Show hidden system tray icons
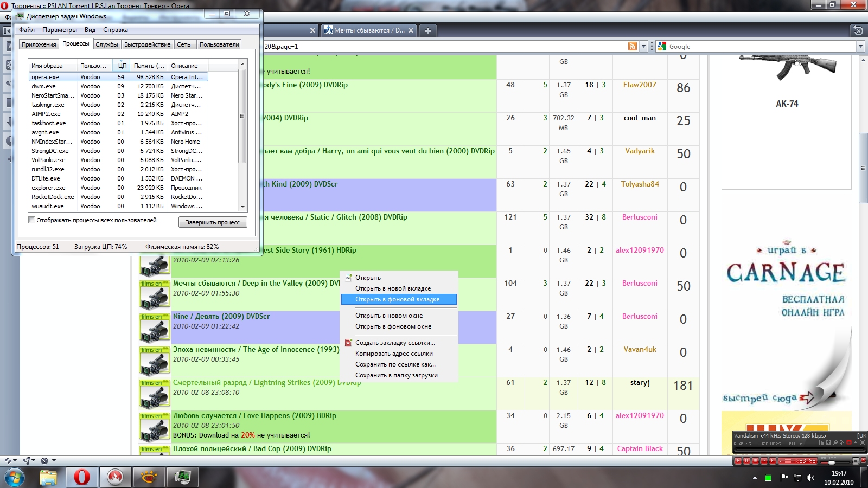This screenshot has width=868, height=488. pos(754,478)
